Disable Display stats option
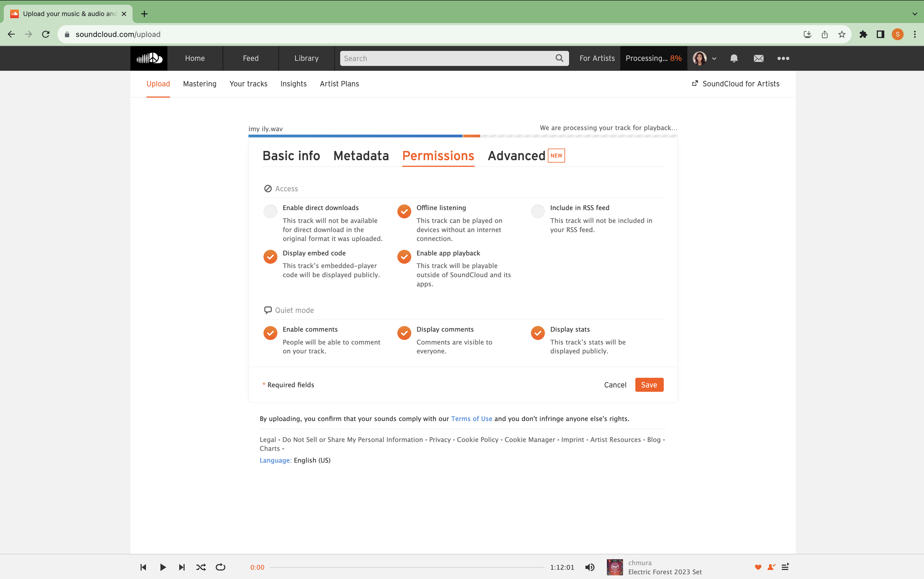 [537, 333]
